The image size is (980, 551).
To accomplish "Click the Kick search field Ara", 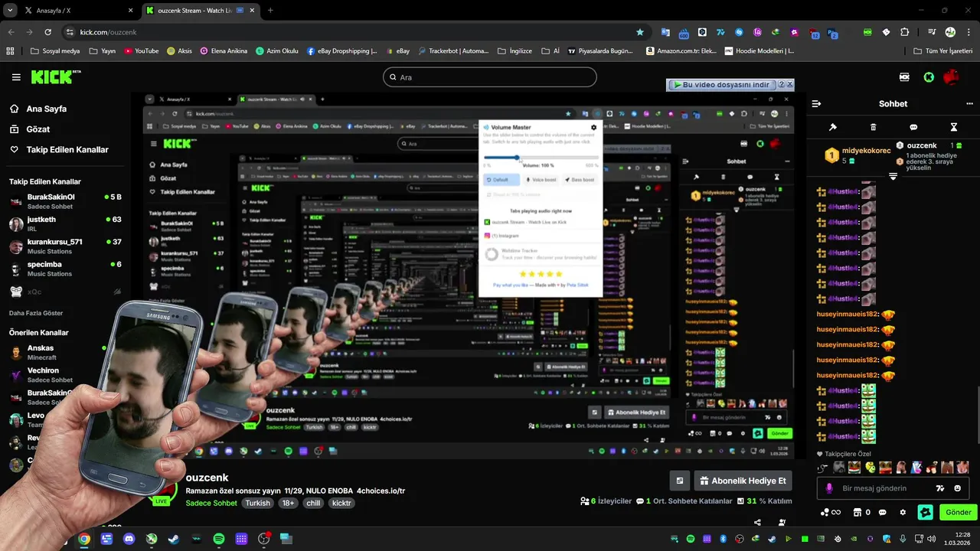I will [x=490, y=77].
